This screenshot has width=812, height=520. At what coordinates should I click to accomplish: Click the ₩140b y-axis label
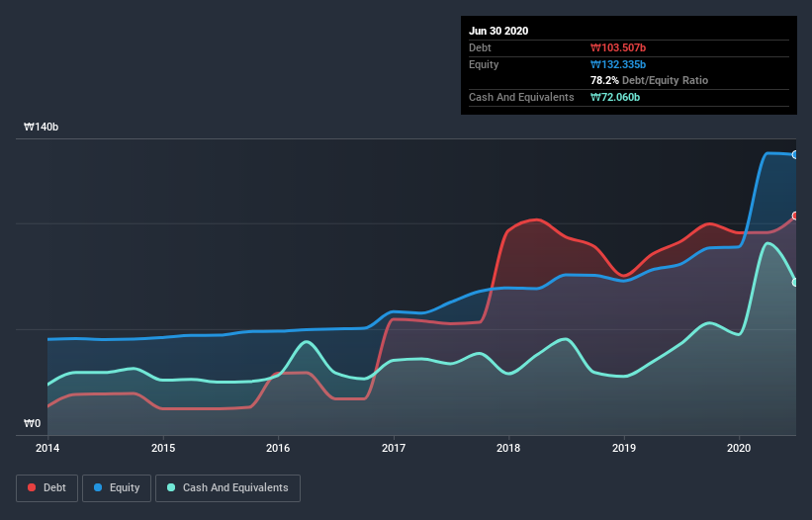41,127
